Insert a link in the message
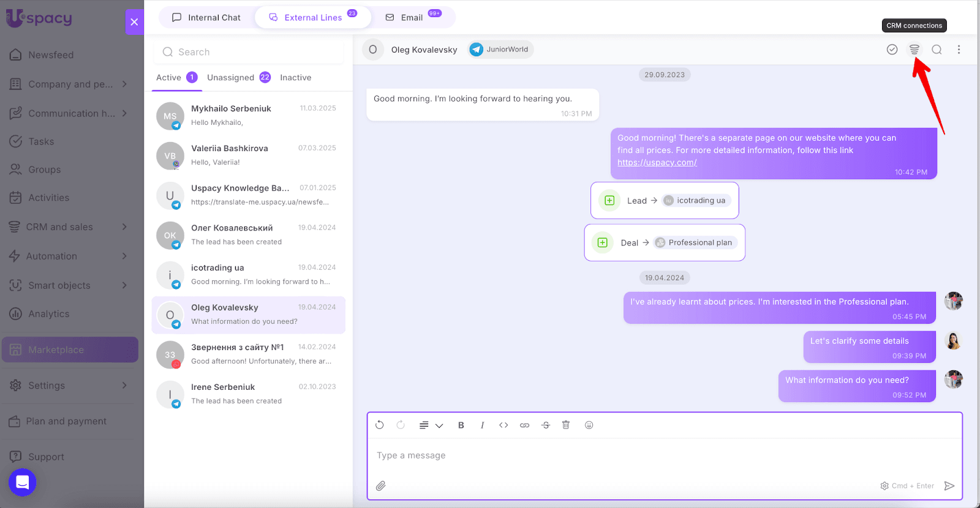Screen dimensions: 980x508 (525, 425)
